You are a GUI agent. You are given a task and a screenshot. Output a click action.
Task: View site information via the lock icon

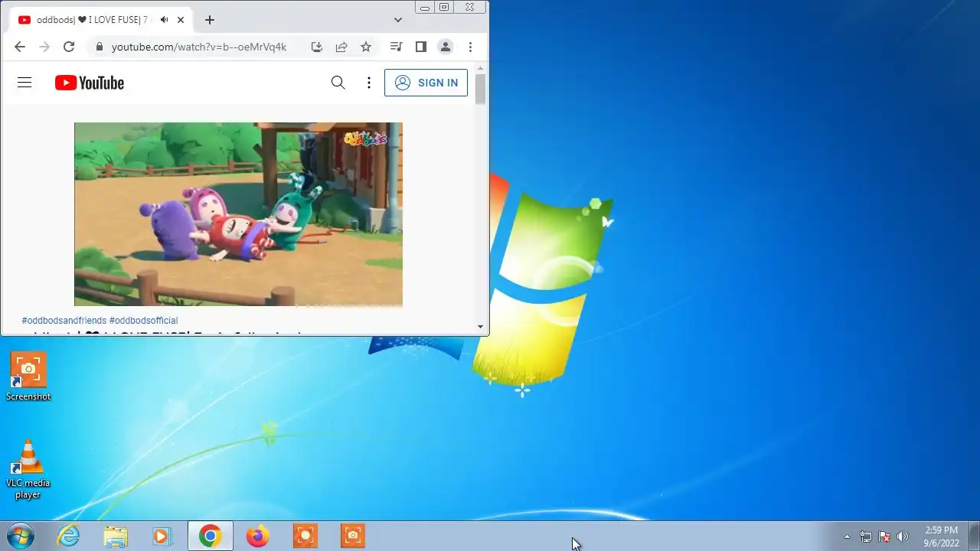(x=99, y=47)
